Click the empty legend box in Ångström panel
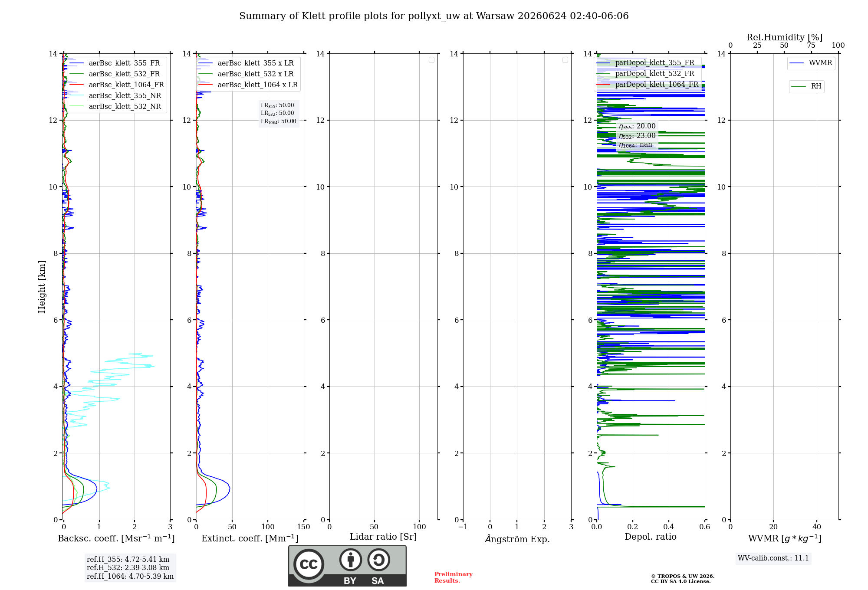868x590 pixels. coord(565,60)
